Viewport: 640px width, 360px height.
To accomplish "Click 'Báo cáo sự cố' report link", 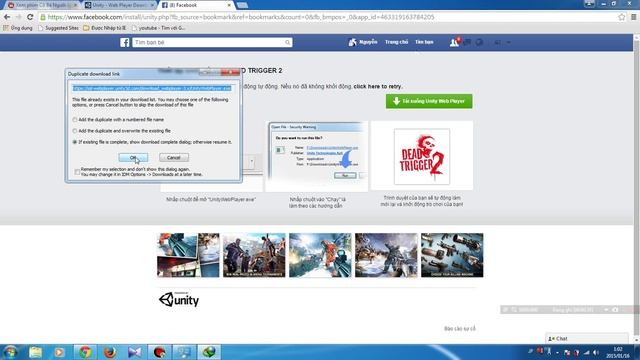I will tap(460, 329).
